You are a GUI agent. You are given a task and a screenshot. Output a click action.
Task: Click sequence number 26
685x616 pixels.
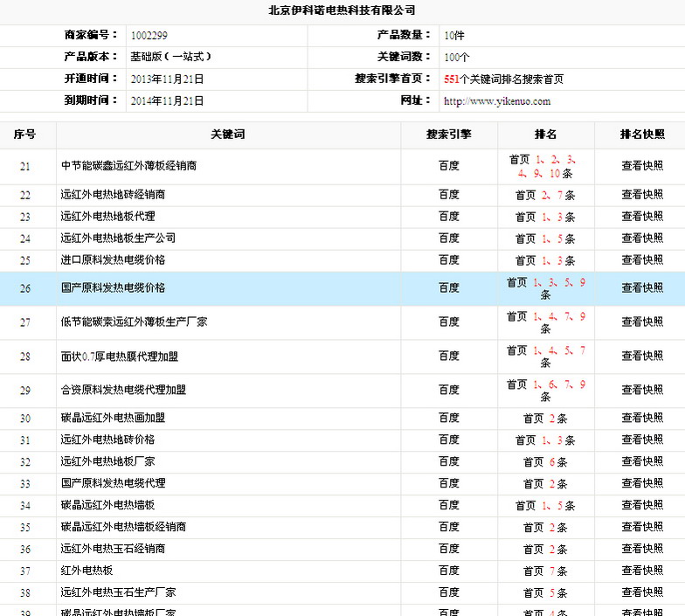pyautogui.click(x=24, y=288)
